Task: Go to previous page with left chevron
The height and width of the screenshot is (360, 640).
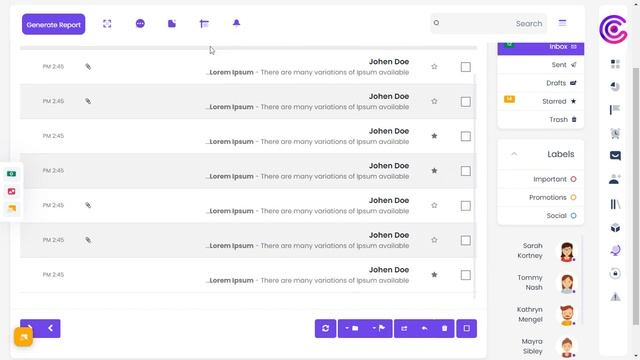Action: click(x=50, y=328)
